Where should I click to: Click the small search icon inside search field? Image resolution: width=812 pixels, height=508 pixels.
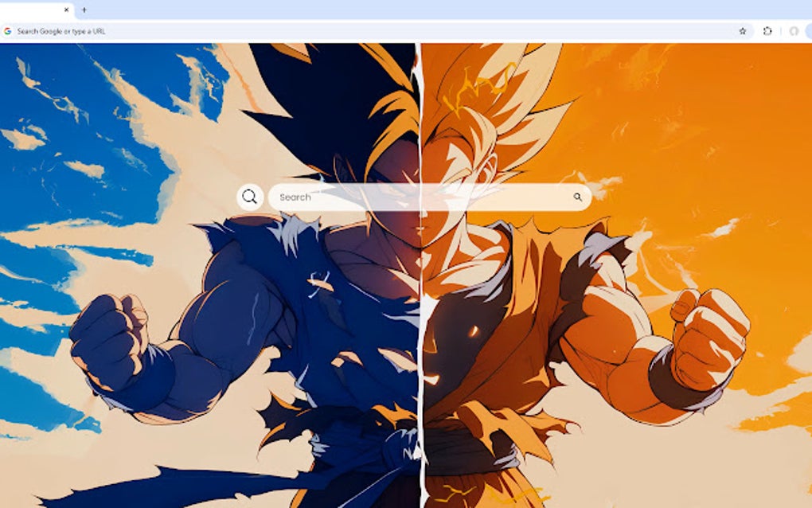(578, 197)
